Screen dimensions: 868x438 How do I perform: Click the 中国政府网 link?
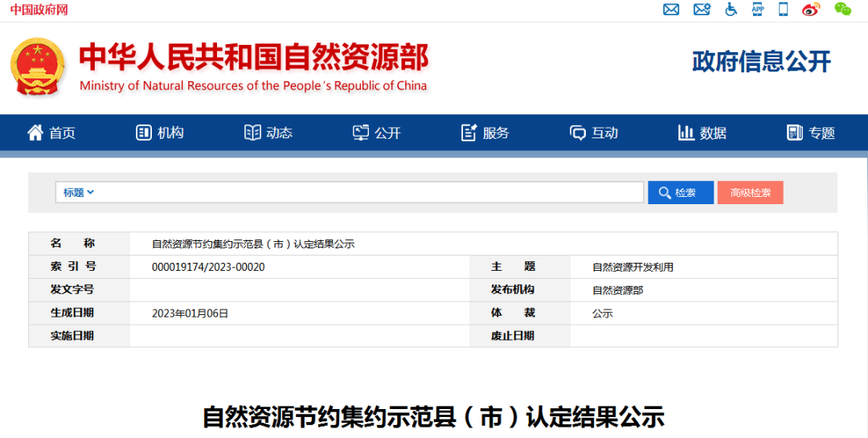(39, 10)
